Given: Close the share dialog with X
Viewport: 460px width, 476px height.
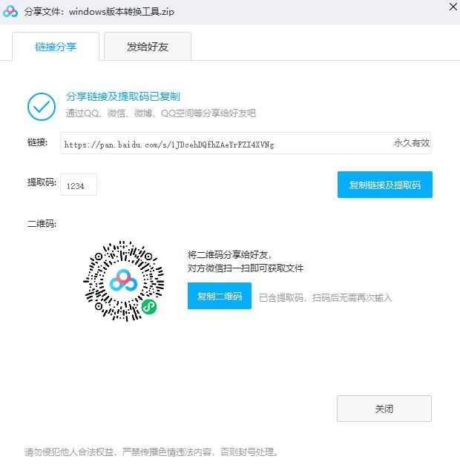Looking at the screenshot, I should pos(453,7).
